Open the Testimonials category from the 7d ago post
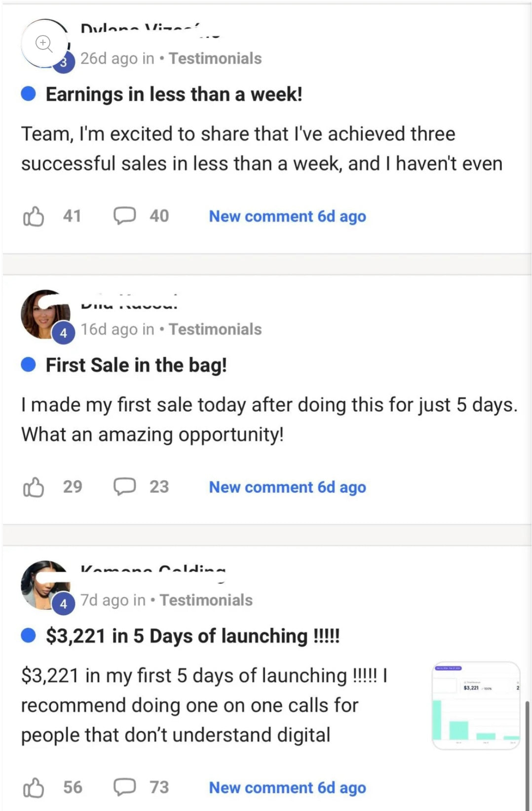 (206, 600)
